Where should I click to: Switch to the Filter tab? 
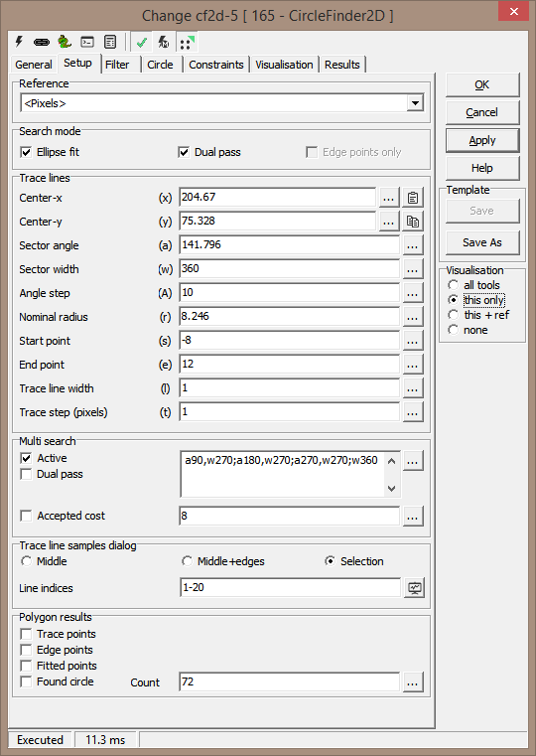117,65
